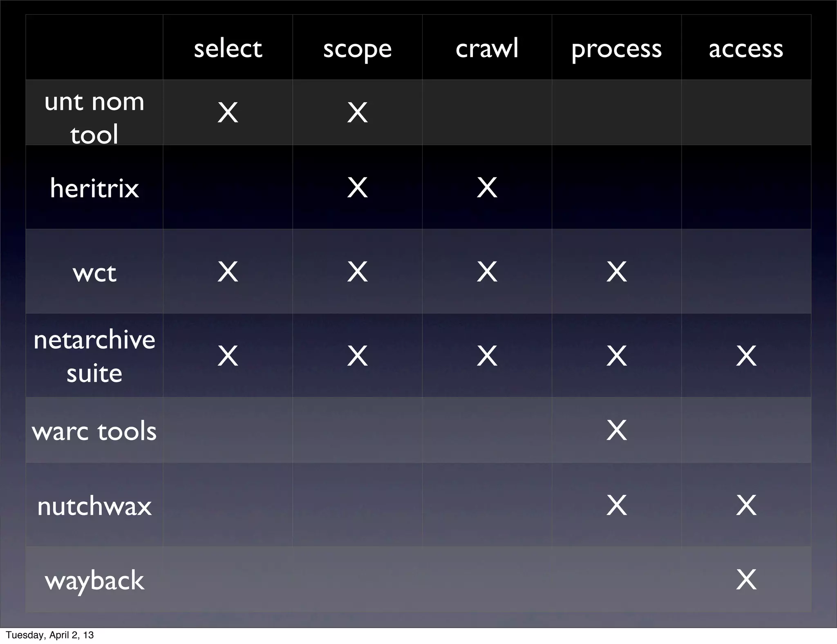Image resolution: width=837 pixels, height=644 pixels.
Task: Select the wct row label
Action: click(x=94, y=273)
